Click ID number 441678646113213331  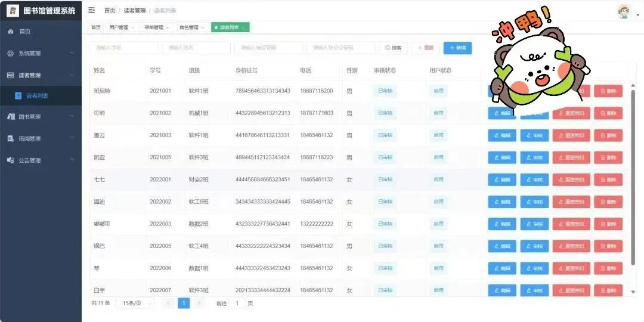point(263,135)
